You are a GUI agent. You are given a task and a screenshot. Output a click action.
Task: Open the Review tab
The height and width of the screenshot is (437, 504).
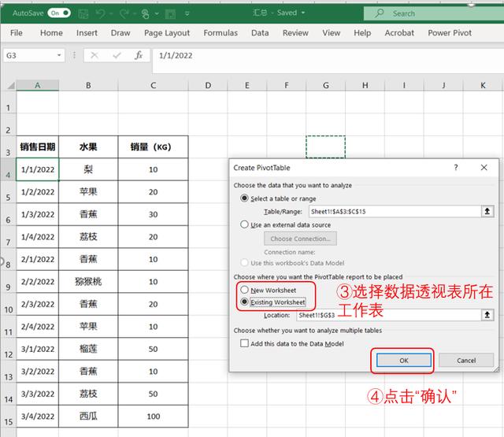coord(295,33)
